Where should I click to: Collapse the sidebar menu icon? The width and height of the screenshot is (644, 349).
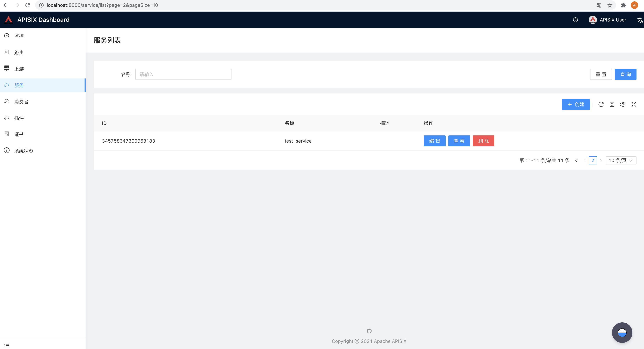tap(6, 345)
